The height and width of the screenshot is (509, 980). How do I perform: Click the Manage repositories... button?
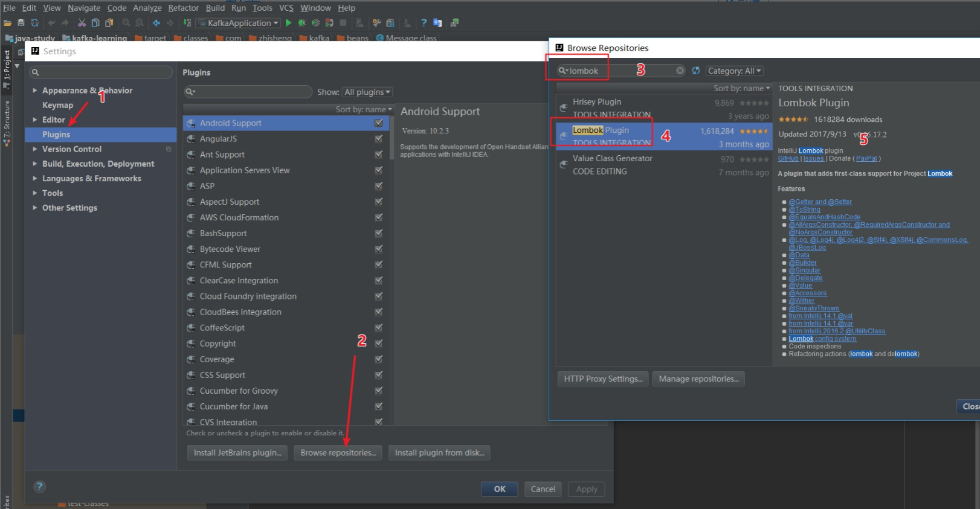698,379
